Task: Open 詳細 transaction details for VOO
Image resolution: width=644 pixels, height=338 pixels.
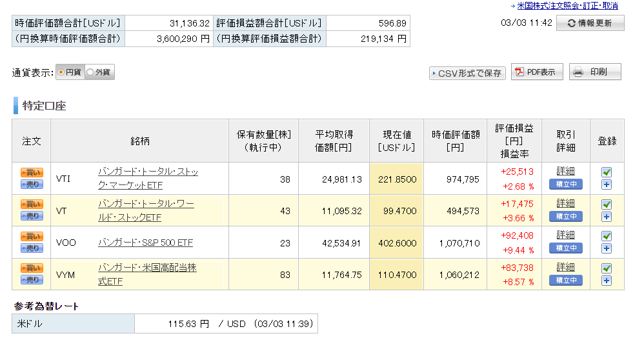Action: pos(565,235)
